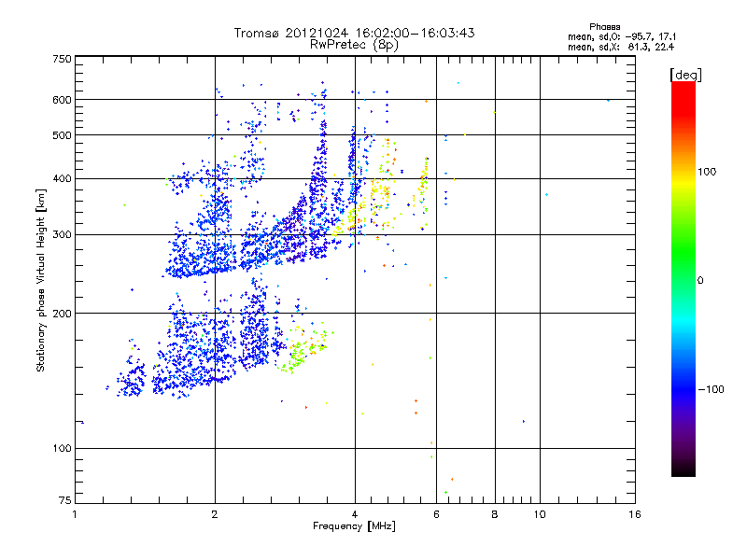The image size is (747, 560).
Task: Click the x-axis tick label '2'
Action: [x=215, y=514]
